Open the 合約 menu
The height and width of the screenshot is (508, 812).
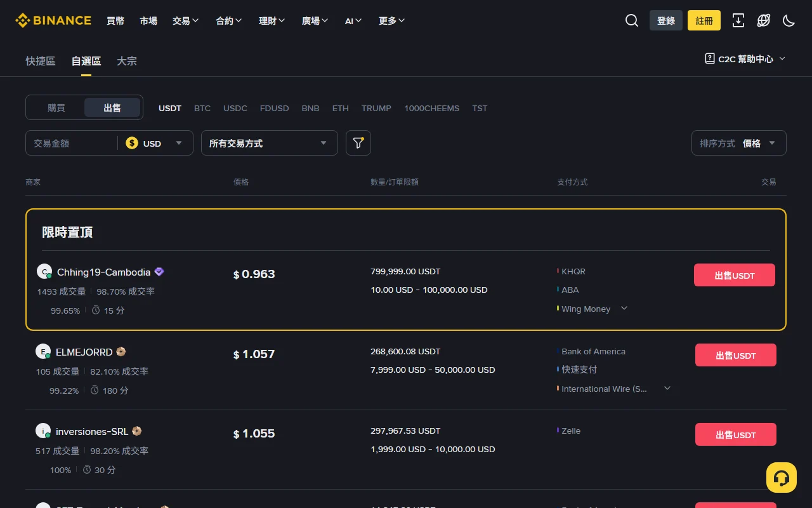pos(229,20)
